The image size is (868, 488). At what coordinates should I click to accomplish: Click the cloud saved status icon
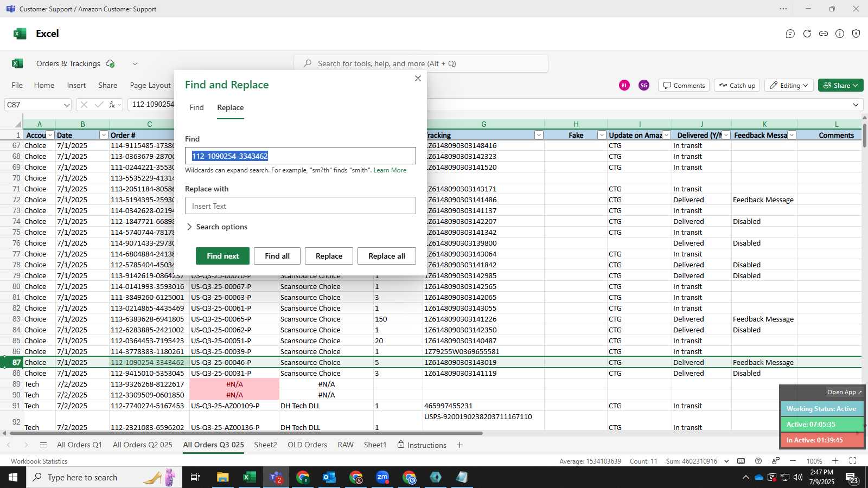[111, 63]
